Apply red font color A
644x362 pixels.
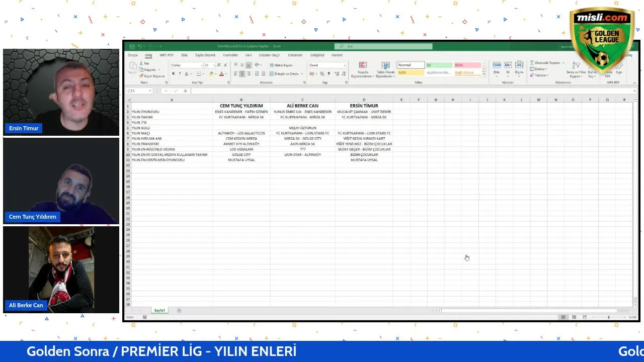[x=221, y=74]
